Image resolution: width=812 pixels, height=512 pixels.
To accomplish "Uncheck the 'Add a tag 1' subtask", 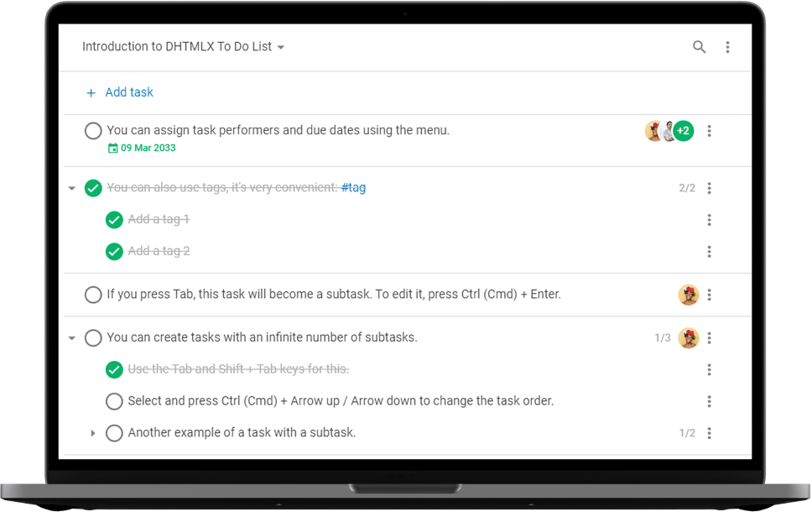I will 114,220.
